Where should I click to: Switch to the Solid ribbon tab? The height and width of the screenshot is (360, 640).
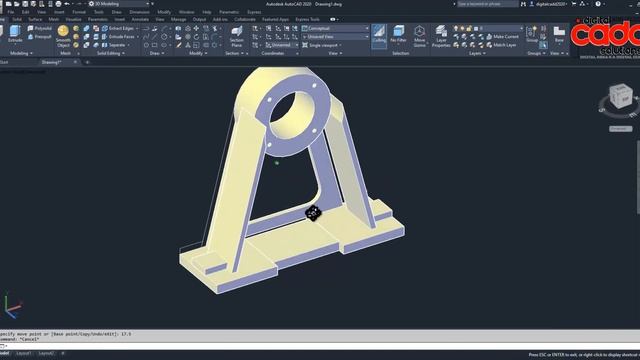tap(17, 20)
